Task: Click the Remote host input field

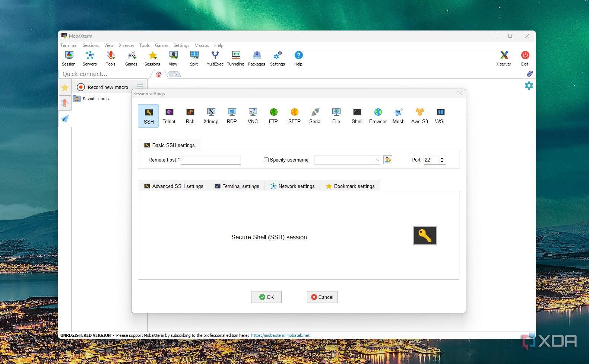Action: (x=211, y=160)
